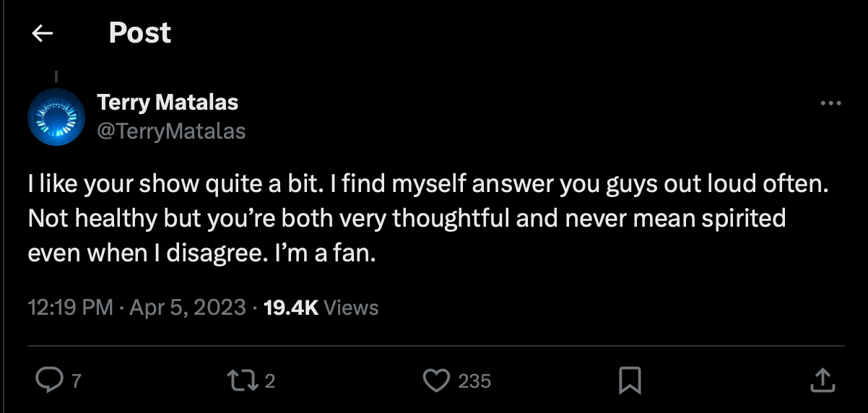Open the @TerryMatalas handle link
This screenshot has width=868, height=413.
171,131
